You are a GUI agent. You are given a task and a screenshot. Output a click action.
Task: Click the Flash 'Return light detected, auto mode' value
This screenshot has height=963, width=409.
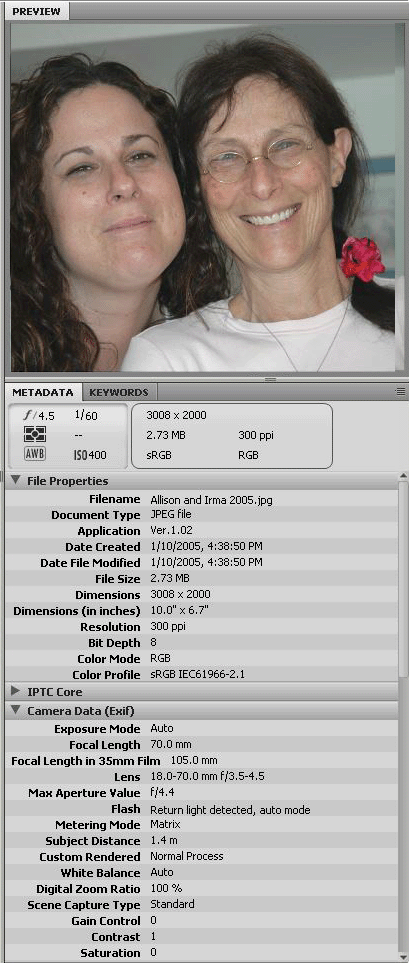(230, 810)
